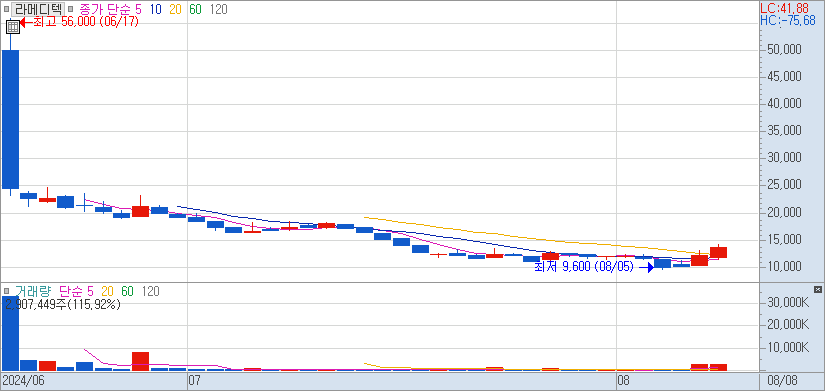825x391 pixels.
Task: Select the 라메디텍 stock name label
Action: (38, 9)
